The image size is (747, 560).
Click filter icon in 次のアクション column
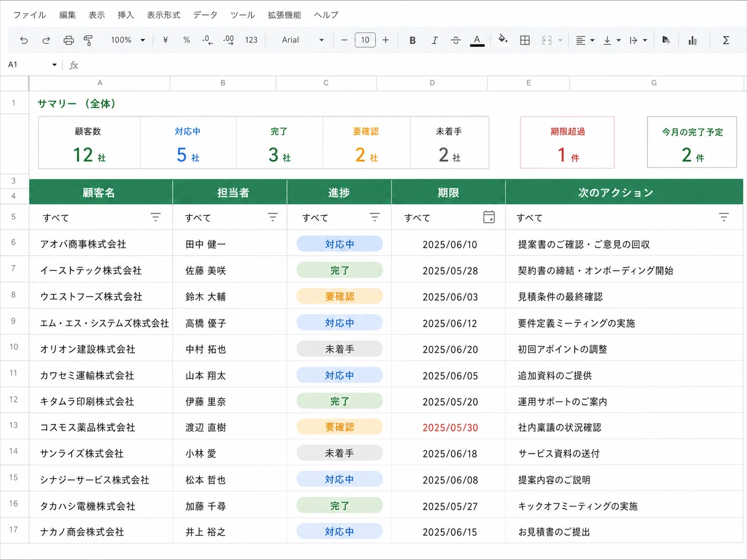(723, 217)
